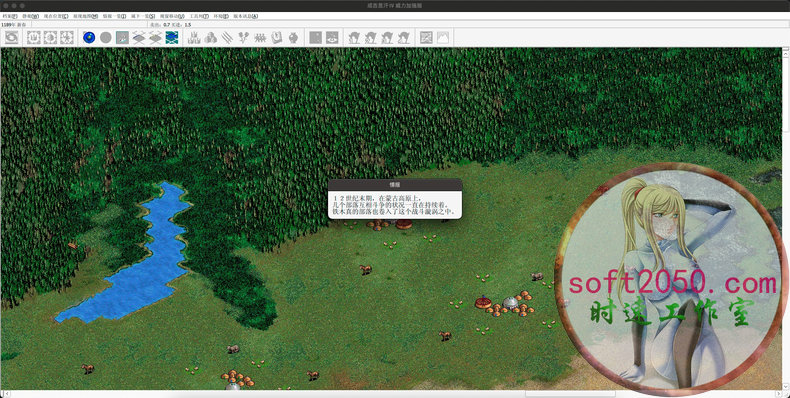
Task: Click the faded mountain toolbar icon
Action: 442,38
